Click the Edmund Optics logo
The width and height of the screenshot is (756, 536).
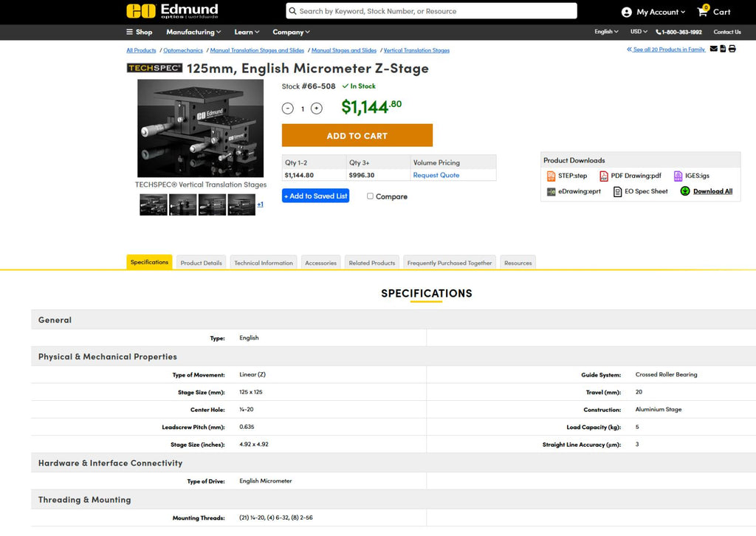(172, 11)
